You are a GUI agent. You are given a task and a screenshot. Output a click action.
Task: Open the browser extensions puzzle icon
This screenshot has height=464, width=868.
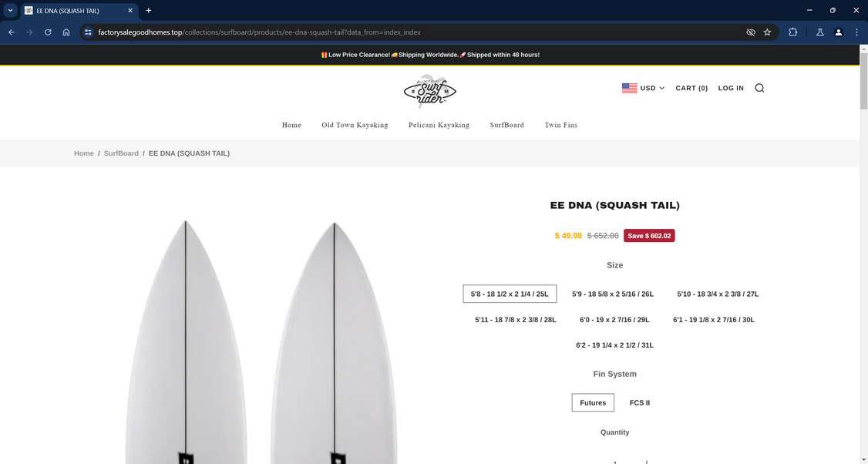(792, 32)
